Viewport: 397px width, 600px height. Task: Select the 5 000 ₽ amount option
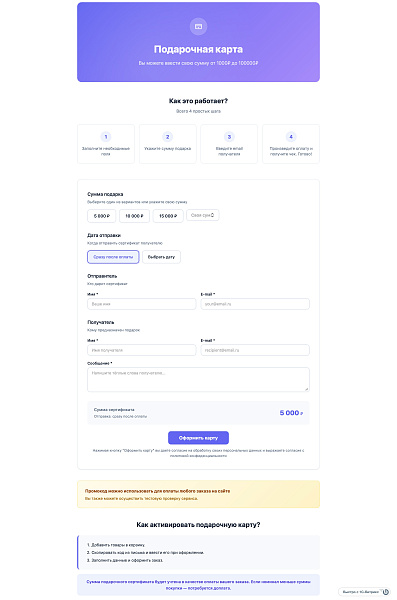click(x=101, y=216)
